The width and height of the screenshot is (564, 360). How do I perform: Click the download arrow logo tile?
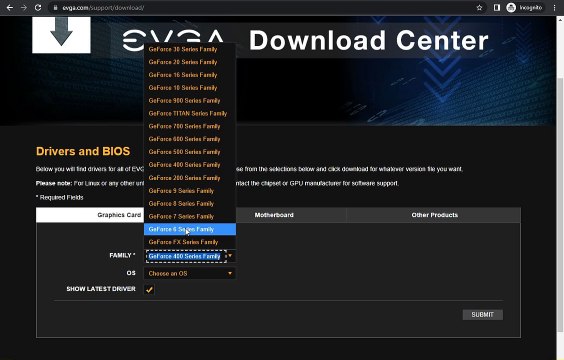coord(62,35)
